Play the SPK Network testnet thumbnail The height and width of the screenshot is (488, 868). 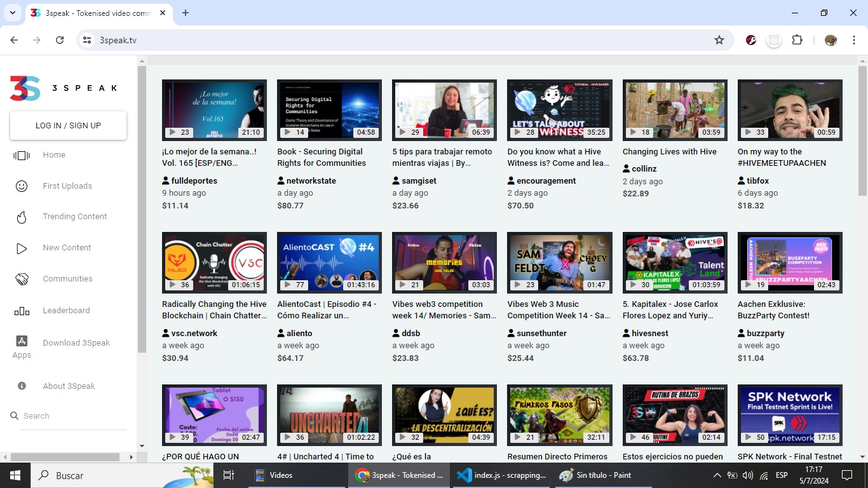790,415
